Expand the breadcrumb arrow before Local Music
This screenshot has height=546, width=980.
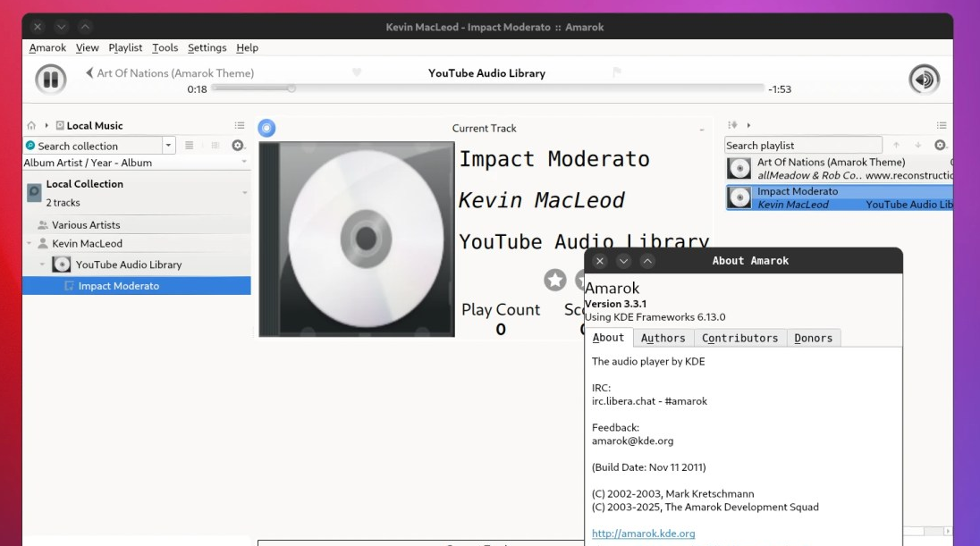pos(46,126)
